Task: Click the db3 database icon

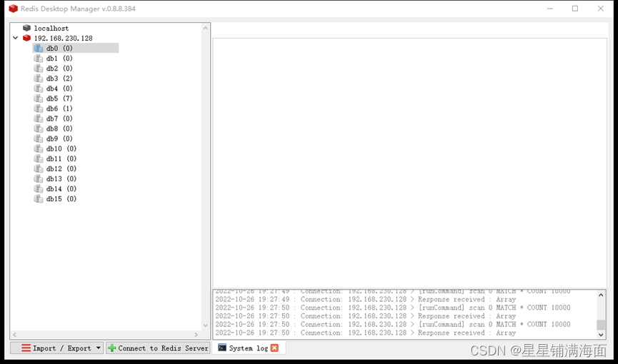Action: [x=39, y=79]
